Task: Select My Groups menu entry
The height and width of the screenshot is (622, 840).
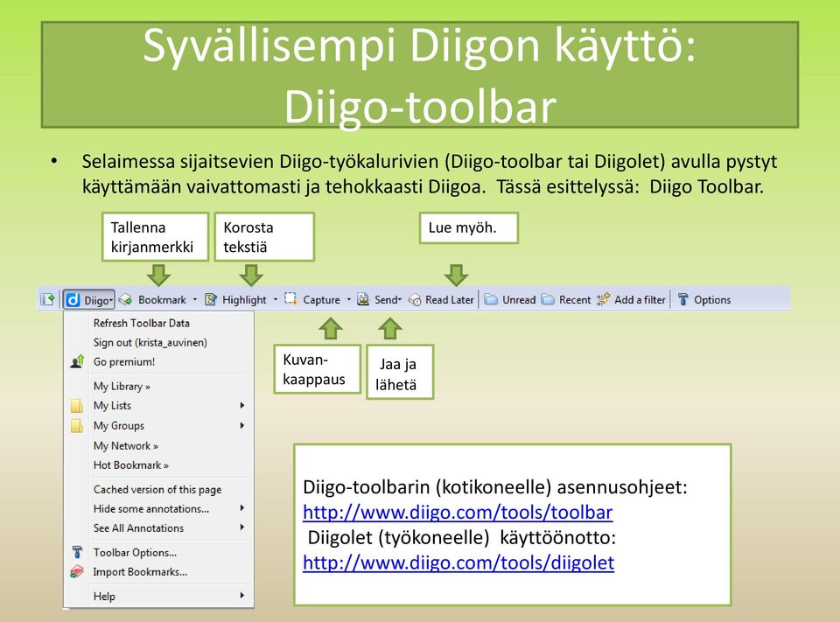Action: click(x=119, y=426)
